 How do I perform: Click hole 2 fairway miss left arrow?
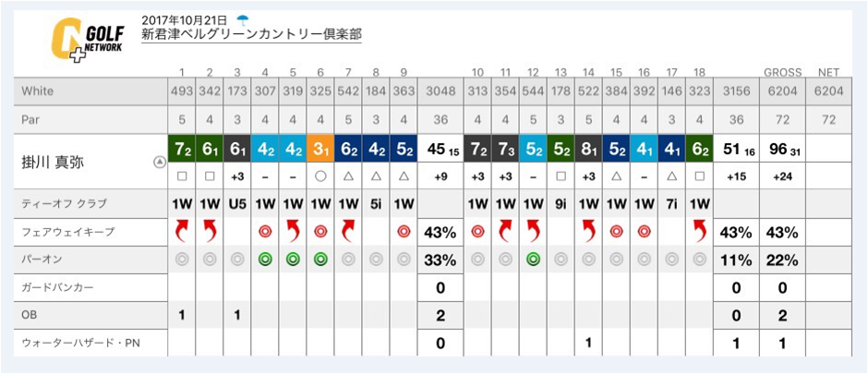pyautogui.click(x=210, y=233)
